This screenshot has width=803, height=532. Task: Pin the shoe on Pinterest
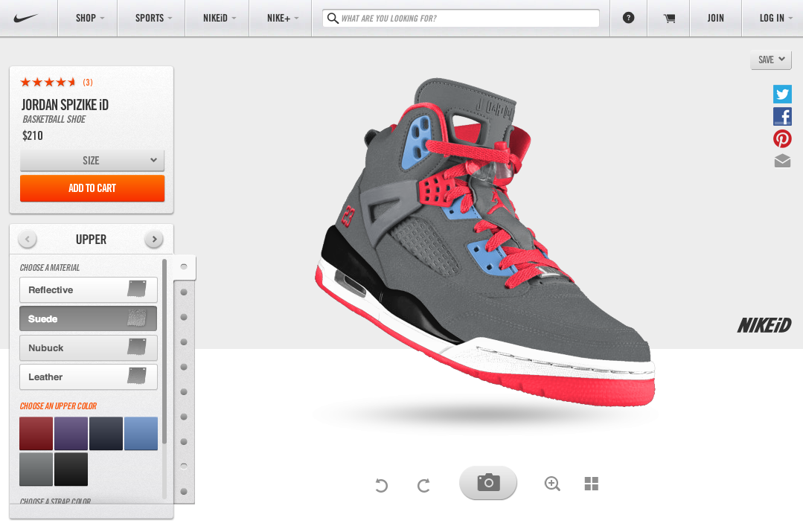(782, 138)
